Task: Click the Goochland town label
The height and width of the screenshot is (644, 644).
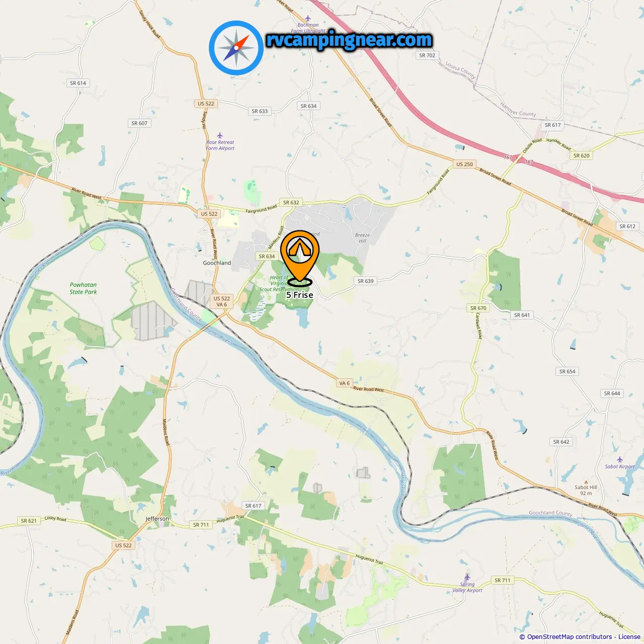Action: 217,263
